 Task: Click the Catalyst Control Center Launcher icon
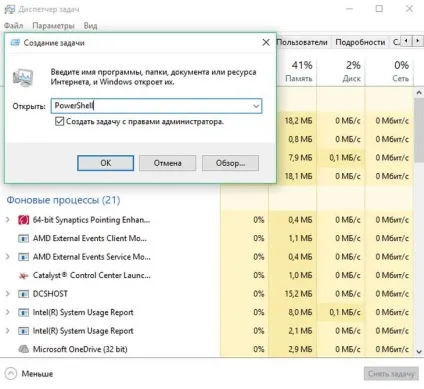tap(23, 276)
